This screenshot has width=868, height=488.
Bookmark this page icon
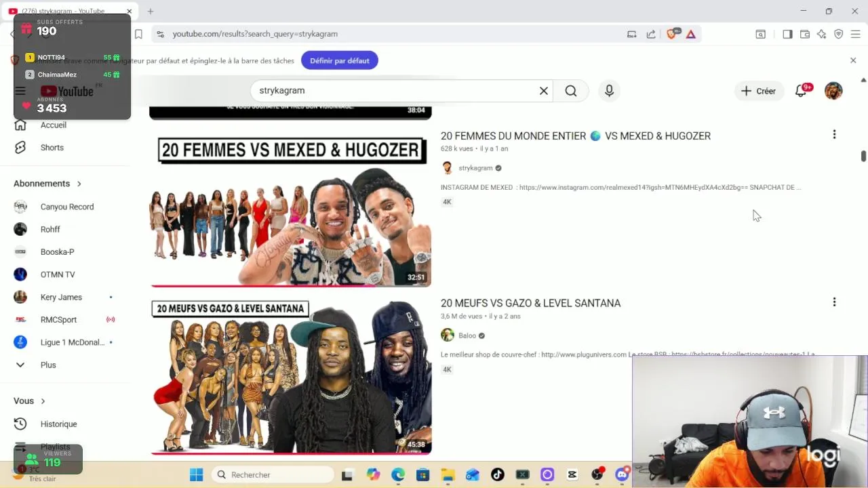coord(138,34)
